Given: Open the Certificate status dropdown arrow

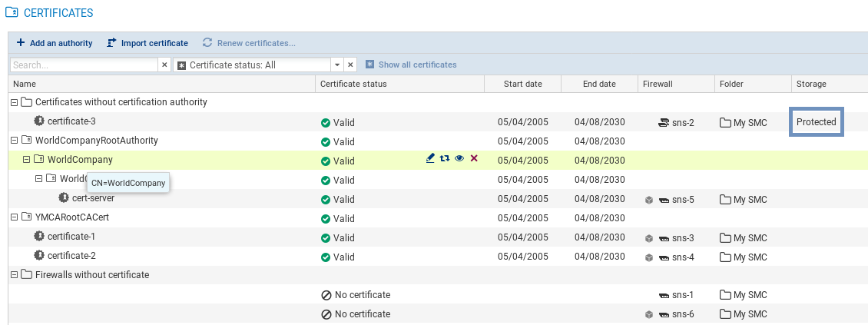Looking at the screenshot, I should click(336, 65).
